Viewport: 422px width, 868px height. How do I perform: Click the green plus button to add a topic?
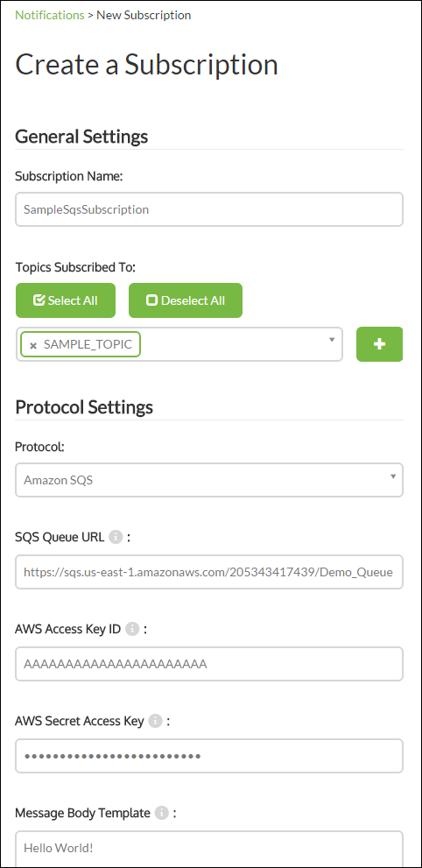point(379,344)
